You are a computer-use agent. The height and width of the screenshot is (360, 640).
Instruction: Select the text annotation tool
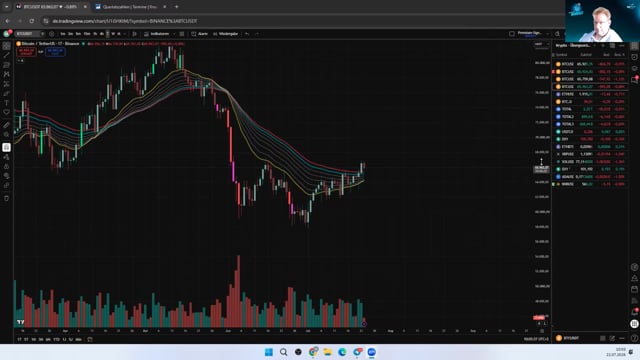[x=6, y=103]
